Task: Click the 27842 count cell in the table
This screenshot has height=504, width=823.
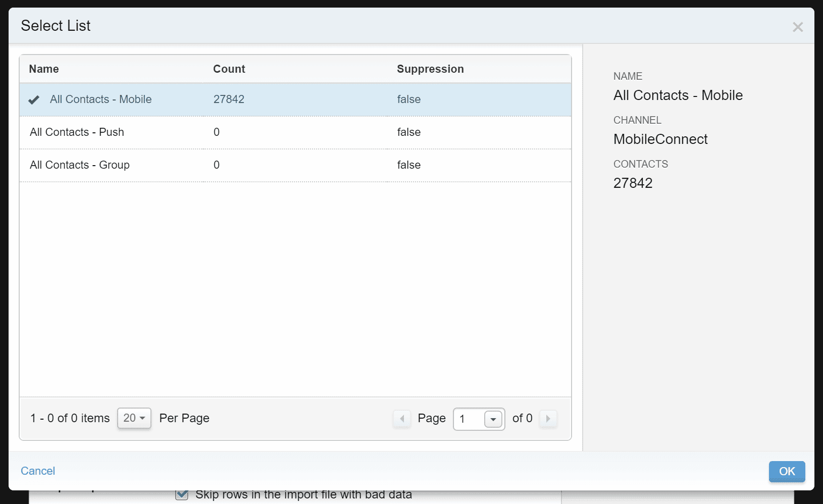Action: tap(229, 99)
